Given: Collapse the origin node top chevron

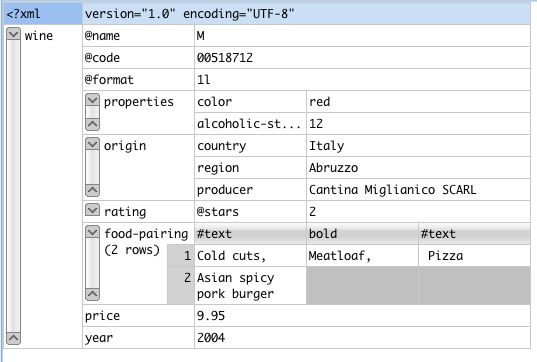Looking at the screenshot, I should [92, 144].
